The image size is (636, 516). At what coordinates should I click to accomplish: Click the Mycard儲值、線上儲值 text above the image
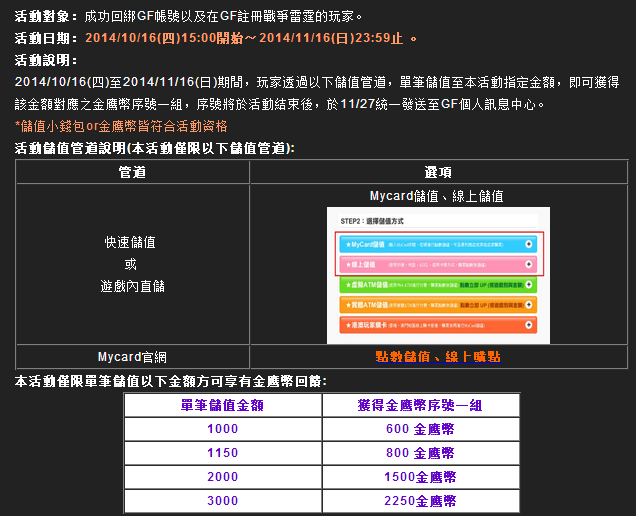[436, 196]
